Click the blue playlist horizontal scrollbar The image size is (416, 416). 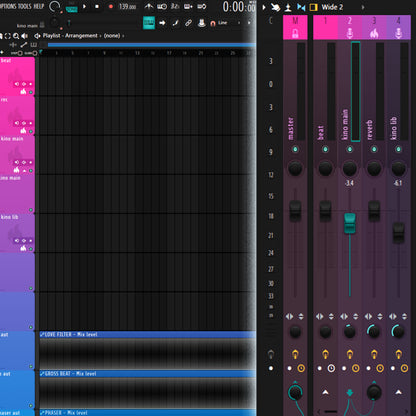152,45
